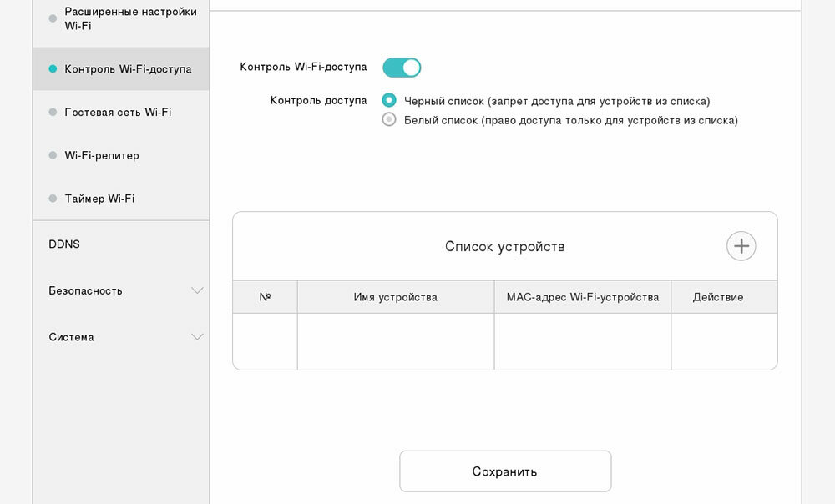
Task: Click the Безопасность sidebar label
Action: point(85,291)
